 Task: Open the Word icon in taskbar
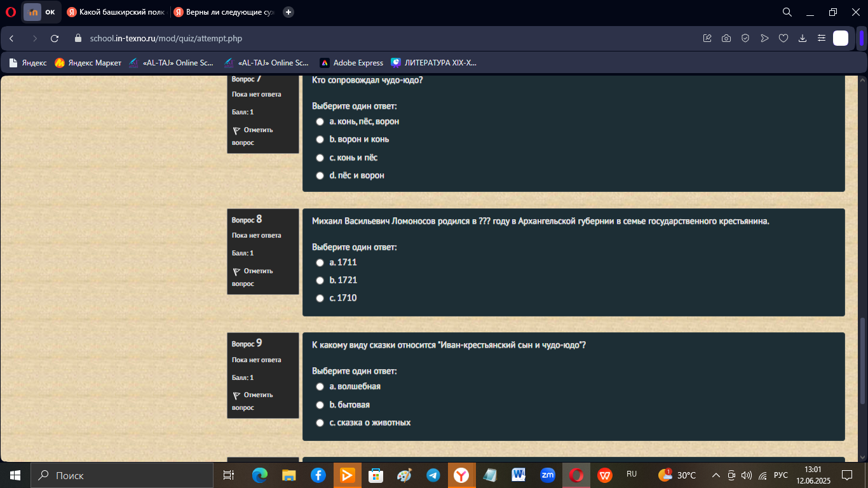[x=519, y=475]
